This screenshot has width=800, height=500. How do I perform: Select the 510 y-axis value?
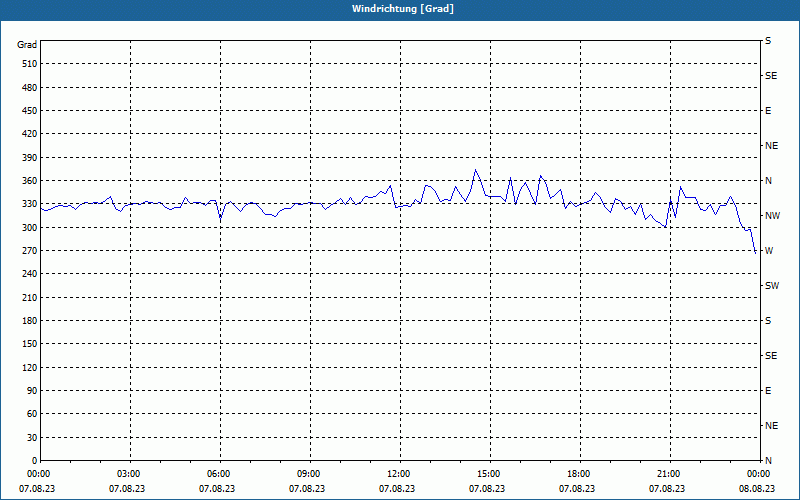30,64
